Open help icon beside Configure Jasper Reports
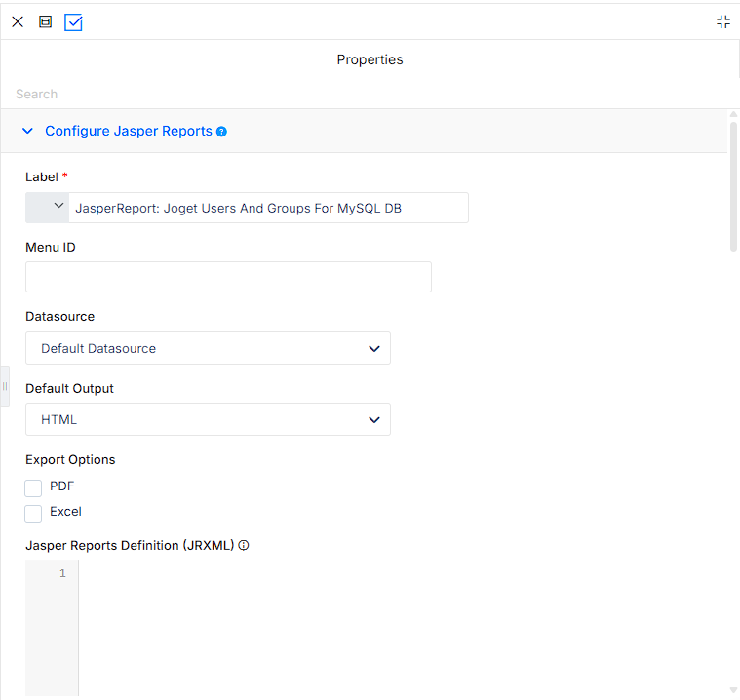740x700 pixels. [x=221, y=132]
